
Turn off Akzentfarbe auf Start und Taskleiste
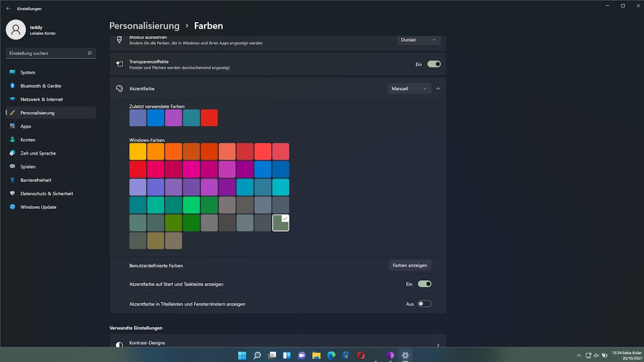click(x=425, y=283)
